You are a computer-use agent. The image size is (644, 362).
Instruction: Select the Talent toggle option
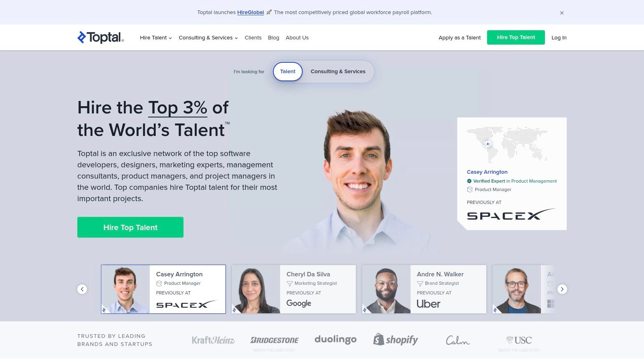[288, 72]
